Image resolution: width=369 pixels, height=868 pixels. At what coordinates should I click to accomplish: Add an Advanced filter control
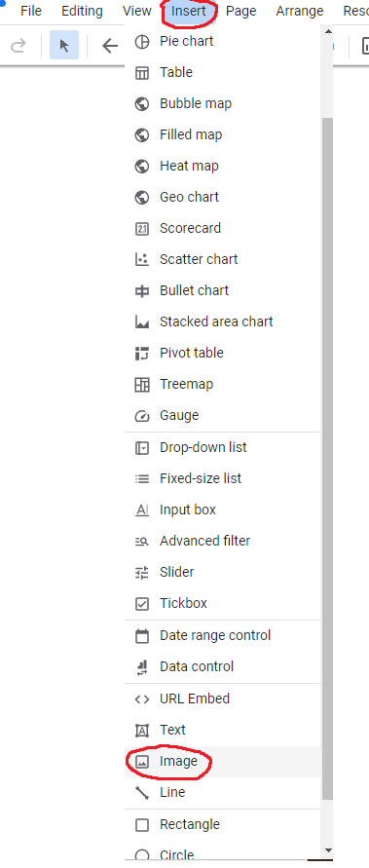pos(222,541)
